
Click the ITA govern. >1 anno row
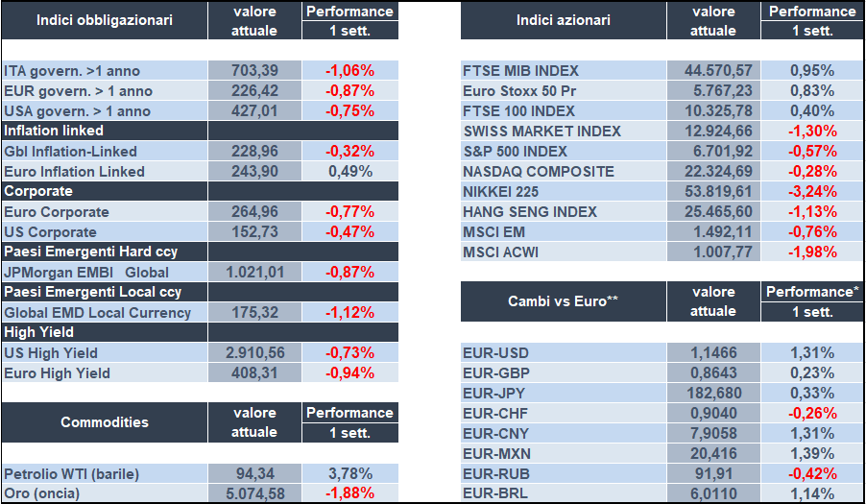click(64, 70)
